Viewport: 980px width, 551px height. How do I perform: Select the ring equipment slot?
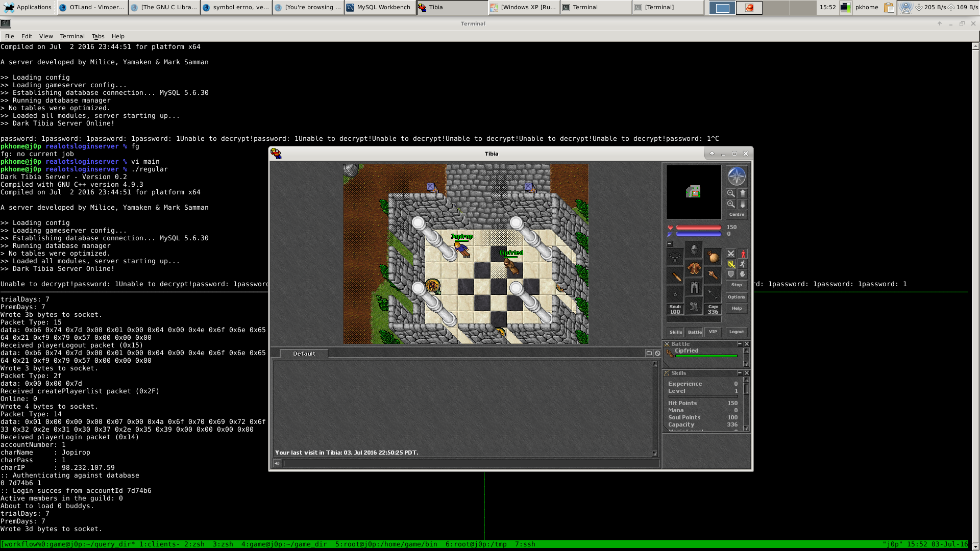pos(675,294)
